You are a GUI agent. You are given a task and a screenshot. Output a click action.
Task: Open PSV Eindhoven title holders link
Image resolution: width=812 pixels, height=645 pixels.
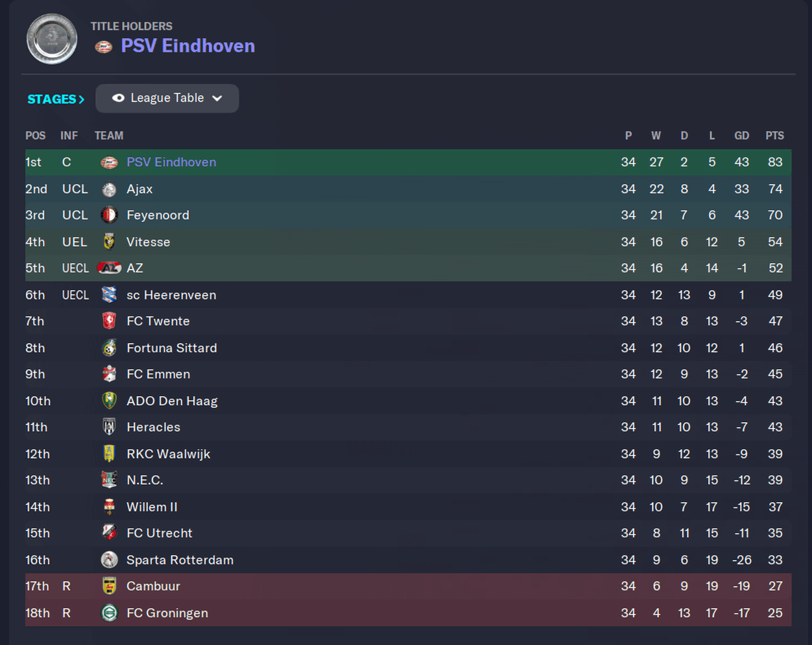point(188,46)
